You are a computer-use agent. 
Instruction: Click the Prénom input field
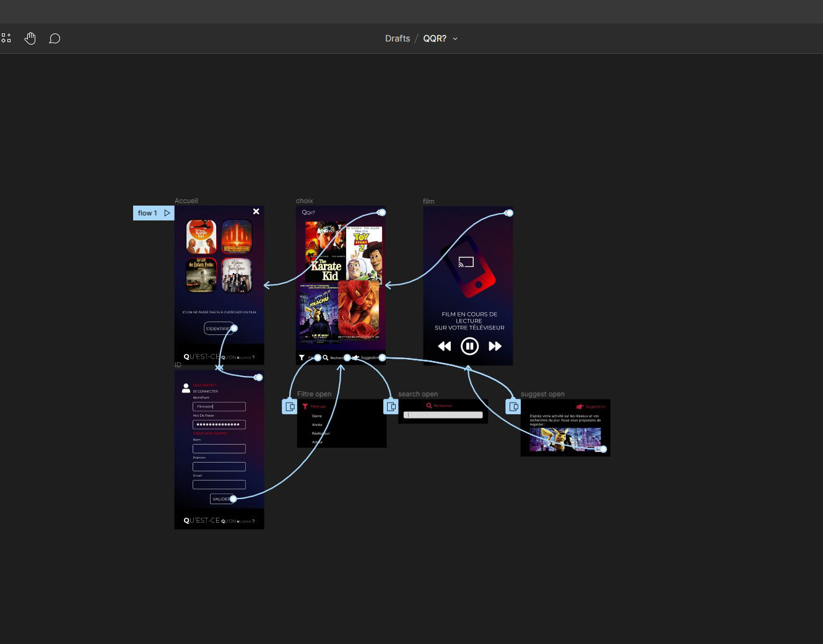[219, 467]
